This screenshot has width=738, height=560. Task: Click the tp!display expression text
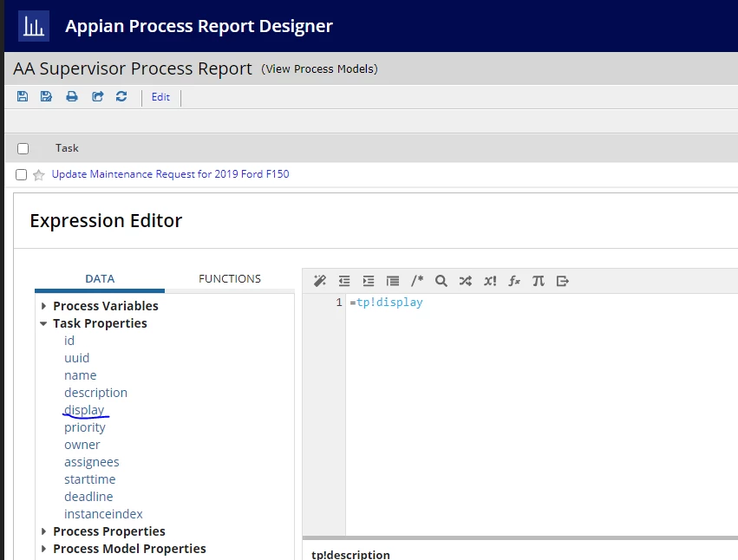(x=389, y=303)
